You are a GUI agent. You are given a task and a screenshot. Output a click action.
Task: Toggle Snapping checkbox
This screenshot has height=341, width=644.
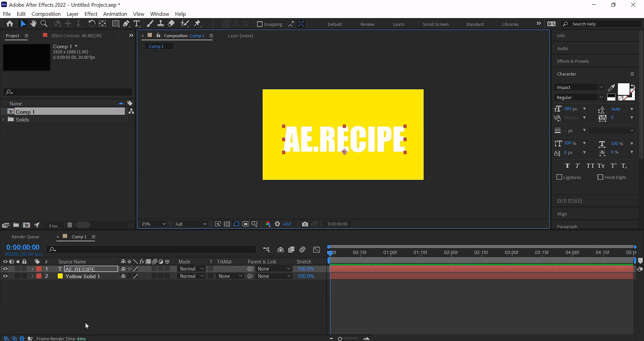pos(260,24)
